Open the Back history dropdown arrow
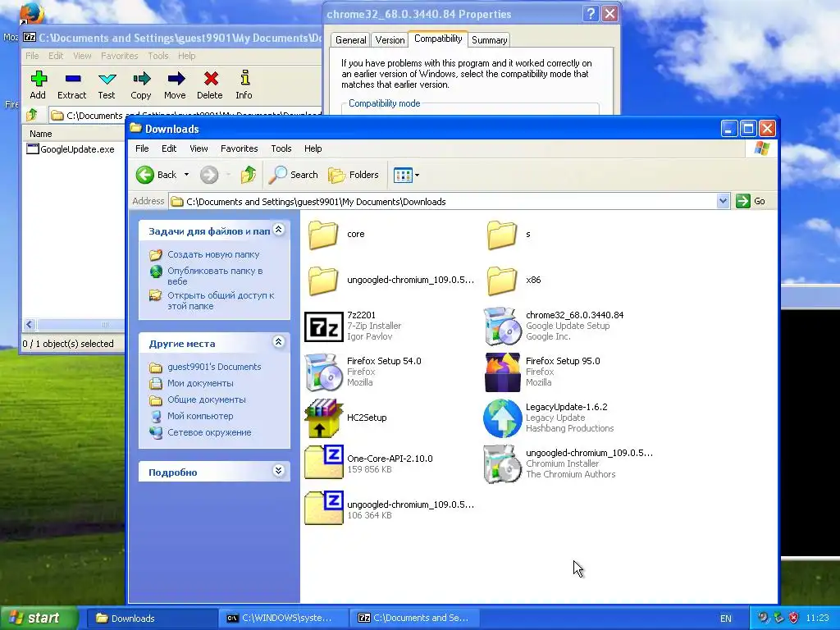Screen dimensions: 840x630 186,175
